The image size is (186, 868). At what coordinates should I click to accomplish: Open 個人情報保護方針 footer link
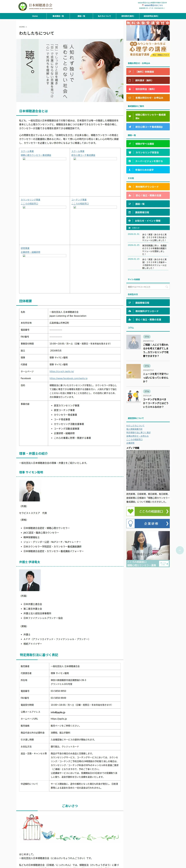[134, 429]
